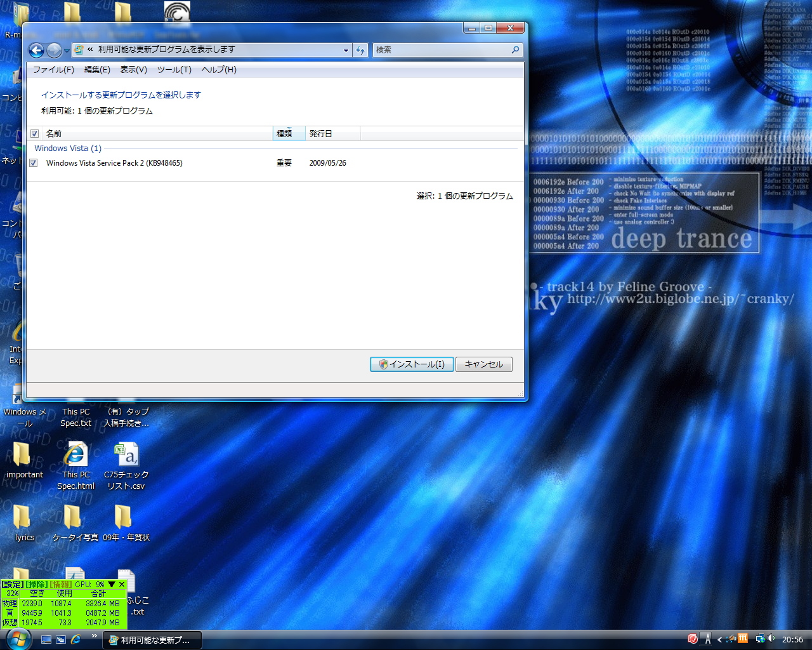Click the pen tablet tray icon
This screenshot has width=812, height=650.
731,639
